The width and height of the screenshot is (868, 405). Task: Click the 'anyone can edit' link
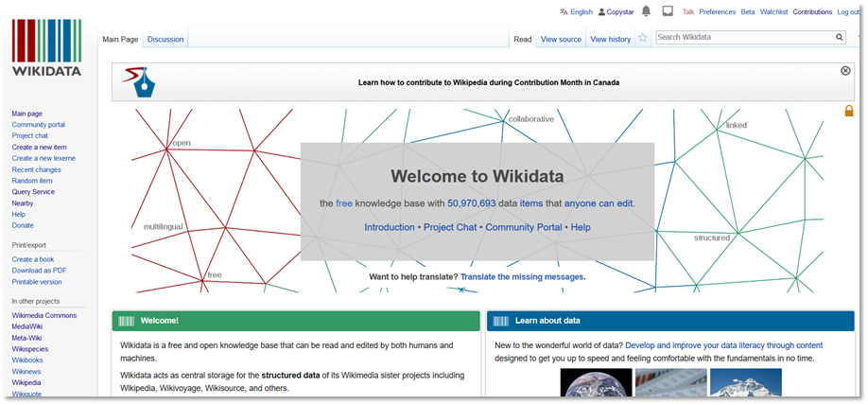tap(599, 203)
